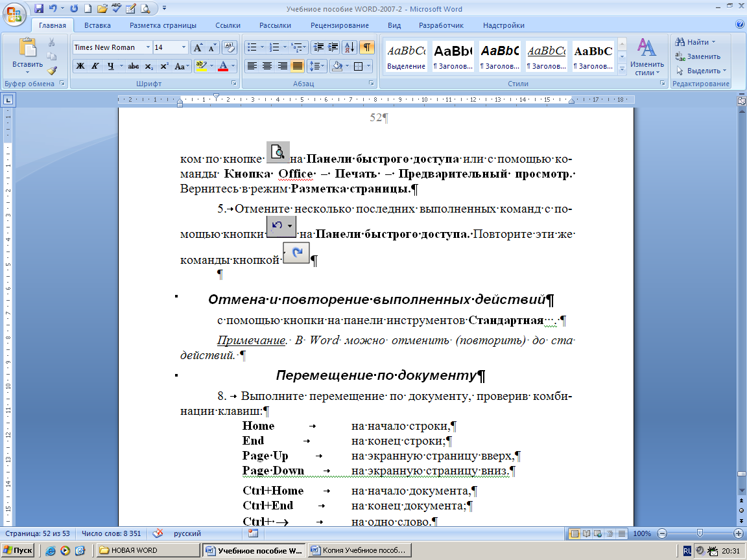The width and height of the screenshot is (747, 560).
Task: Open Пуск start menu
Action: click(x=18, y=550)
